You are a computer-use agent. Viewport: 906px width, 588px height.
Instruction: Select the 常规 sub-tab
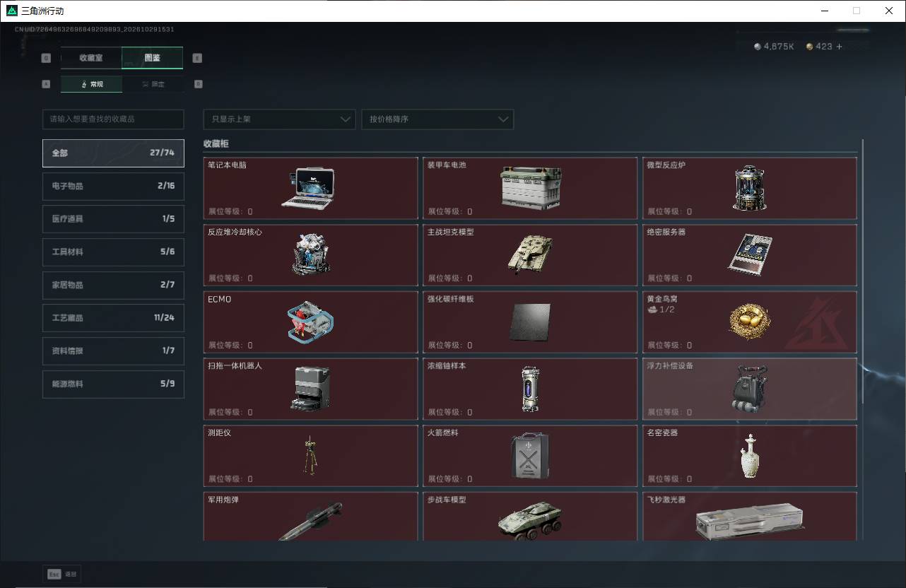[x=91, y=84]
